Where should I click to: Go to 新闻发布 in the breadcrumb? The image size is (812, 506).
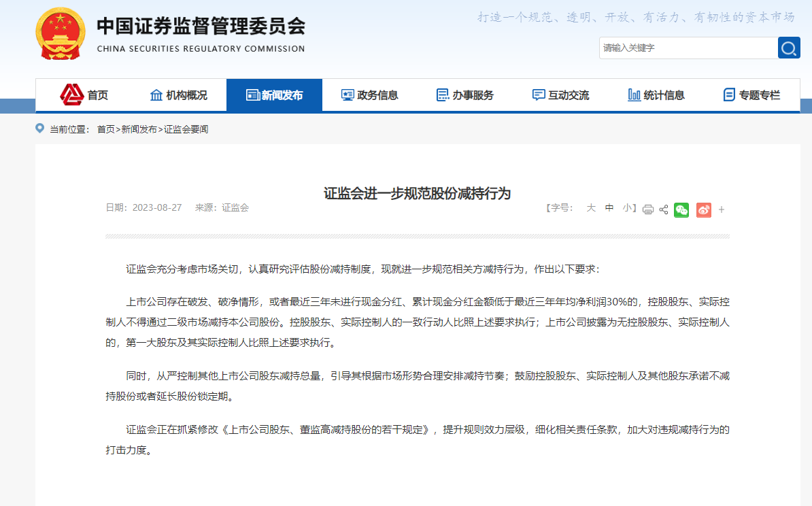(x=139, y=129)
